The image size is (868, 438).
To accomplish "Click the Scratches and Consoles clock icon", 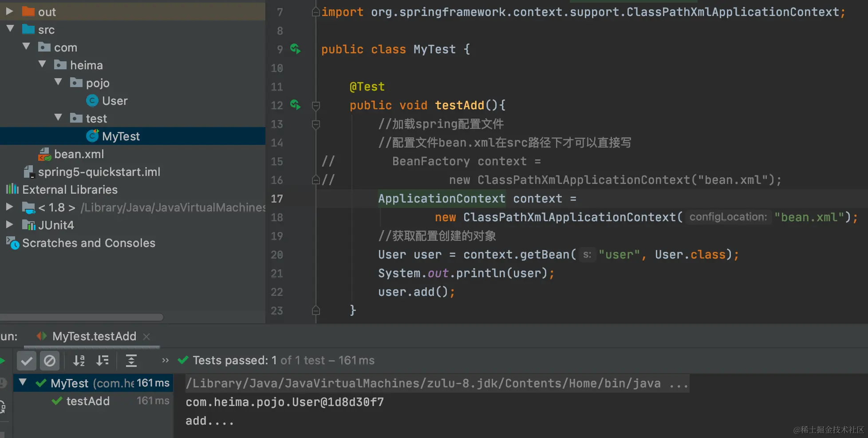I will 13,243.
